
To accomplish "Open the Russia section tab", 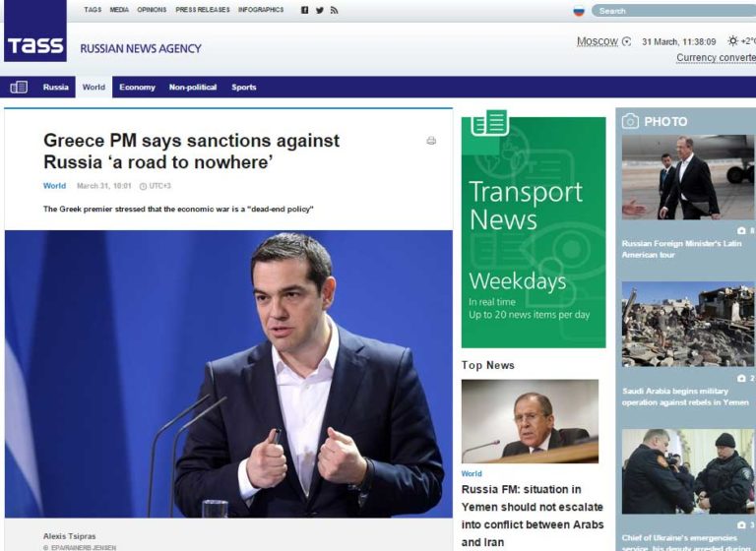I will [56, 87].
